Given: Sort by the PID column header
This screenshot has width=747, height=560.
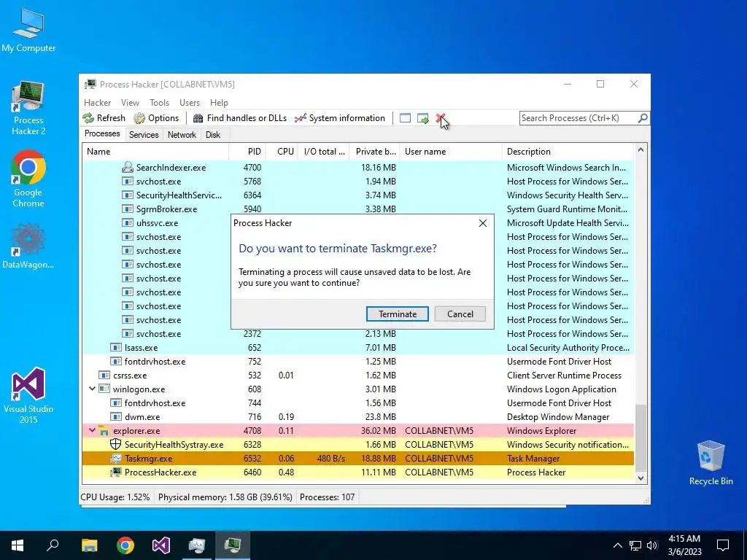Looking at the screenshot, I should tap(247, 152).
